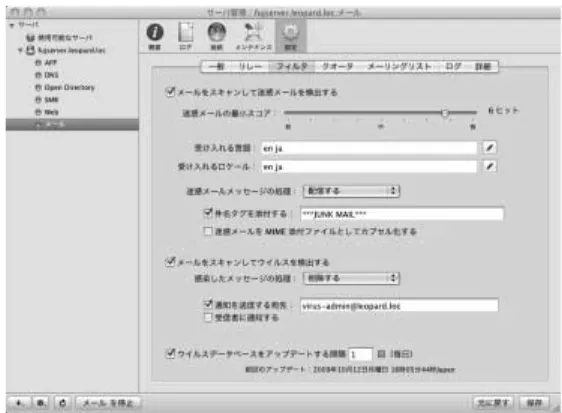Select the highlighted メール service row
The width and height of the screenshot is (562, 413).
[72, 124]
